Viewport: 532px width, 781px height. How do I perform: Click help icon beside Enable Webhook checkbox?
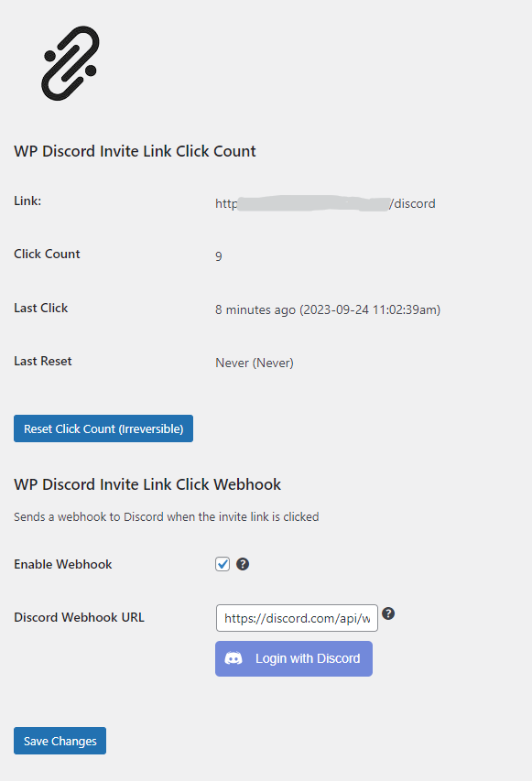243,564
